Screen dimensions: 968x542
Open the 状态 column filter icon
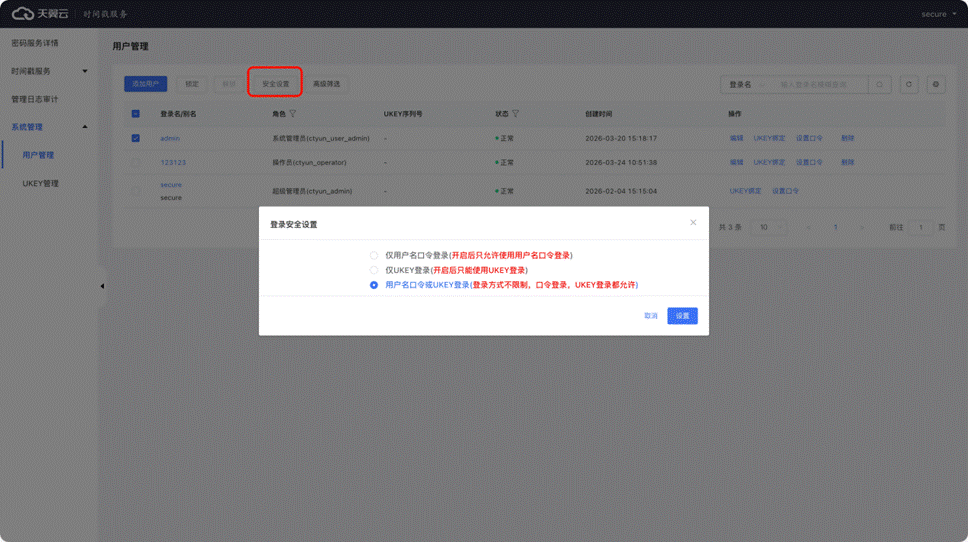click(515, 114)
